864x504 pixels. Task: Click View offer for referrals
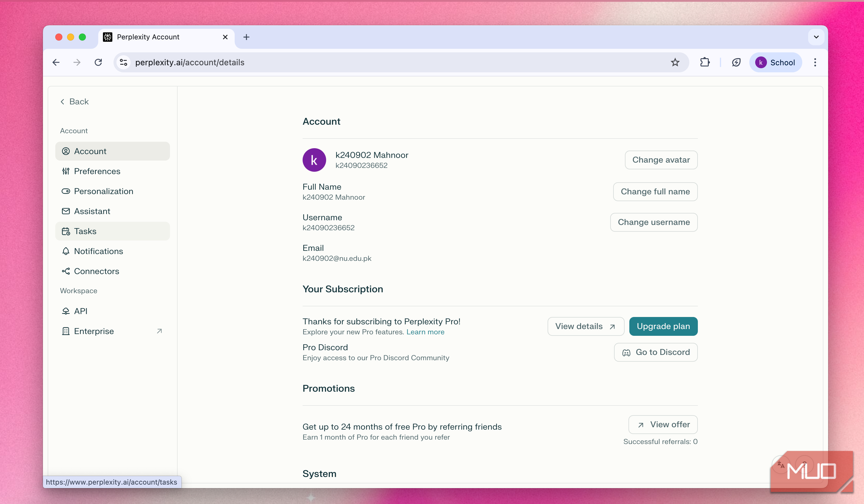pos(663,425)
